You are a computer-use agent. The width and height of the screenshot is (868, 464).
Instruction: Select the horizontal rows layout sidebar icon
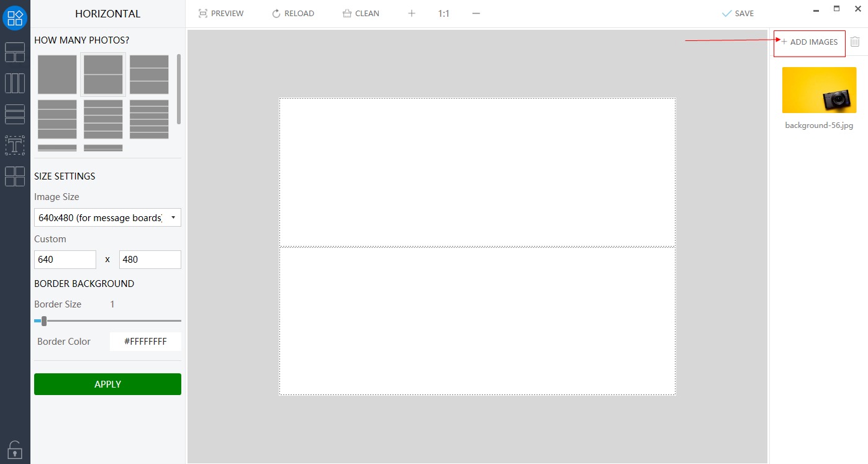pyautogui.click(x=15, y=114)
